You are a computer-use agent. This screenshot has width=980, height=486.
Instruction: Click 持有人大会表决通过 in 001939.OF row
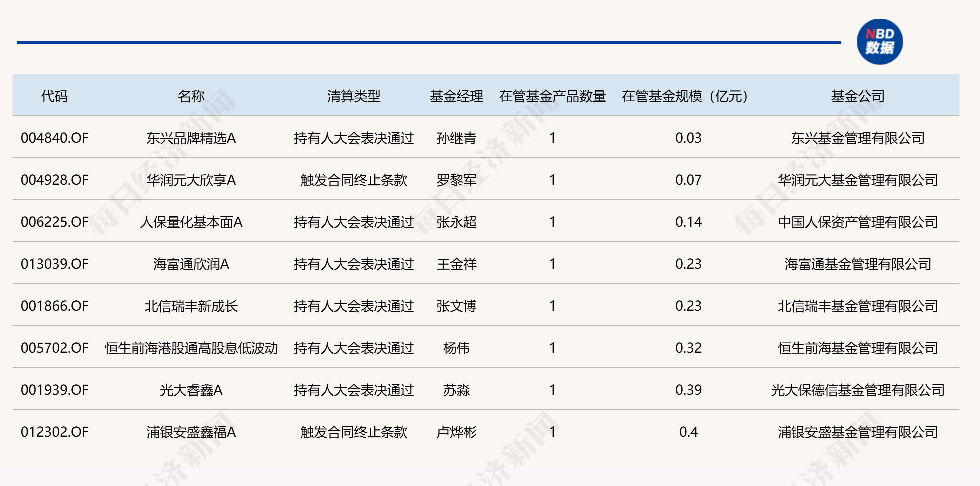[x=354, y=390]
